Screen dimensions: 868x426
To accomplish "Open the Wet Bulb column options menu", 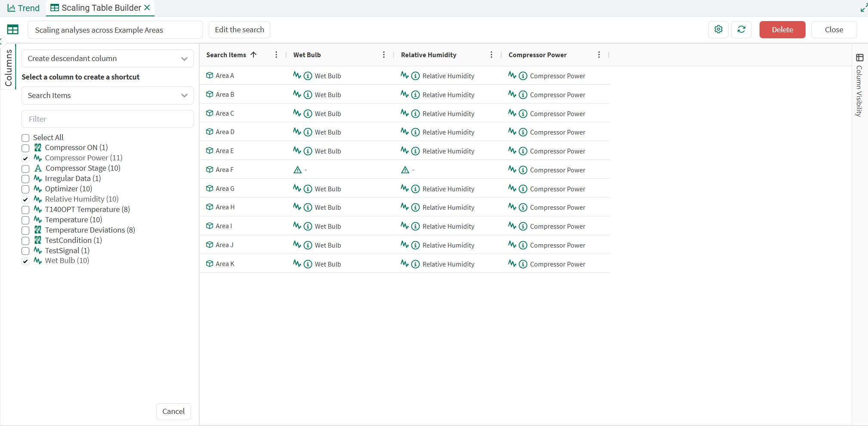I will [x=384, y=55].
